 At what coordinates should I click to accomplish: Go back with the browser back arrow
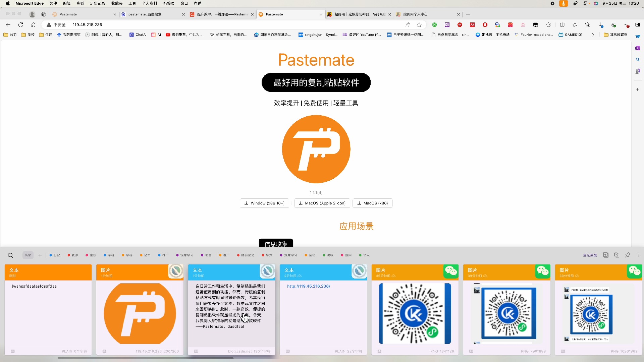(8, 24)
